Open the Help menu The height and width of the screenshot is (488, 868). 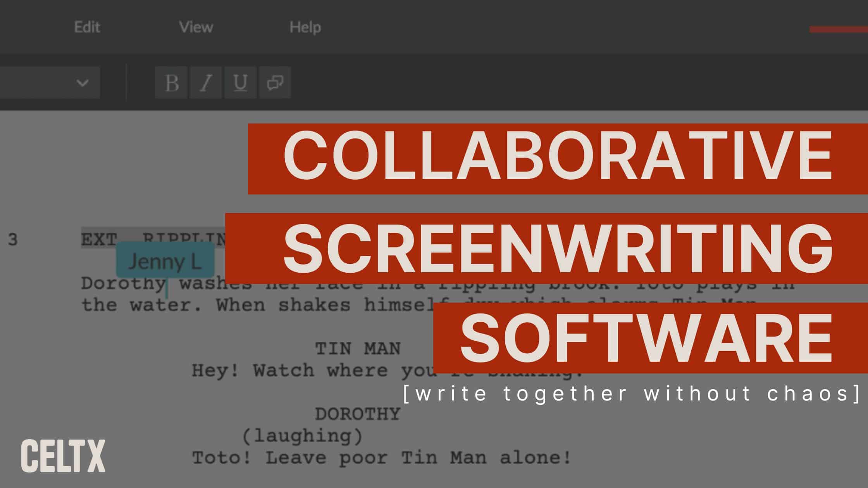click(x=305, y=27)
